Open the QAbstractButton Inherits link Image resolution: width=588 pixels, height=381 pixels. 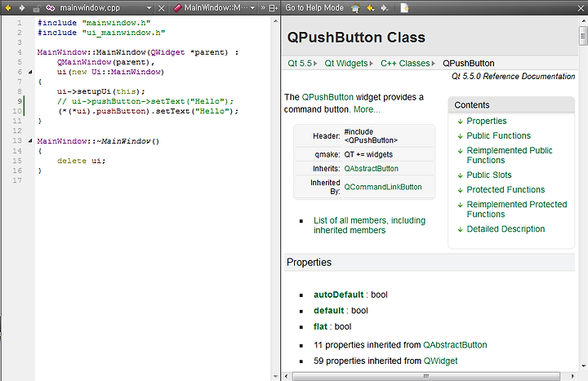[x=372, y=169]
